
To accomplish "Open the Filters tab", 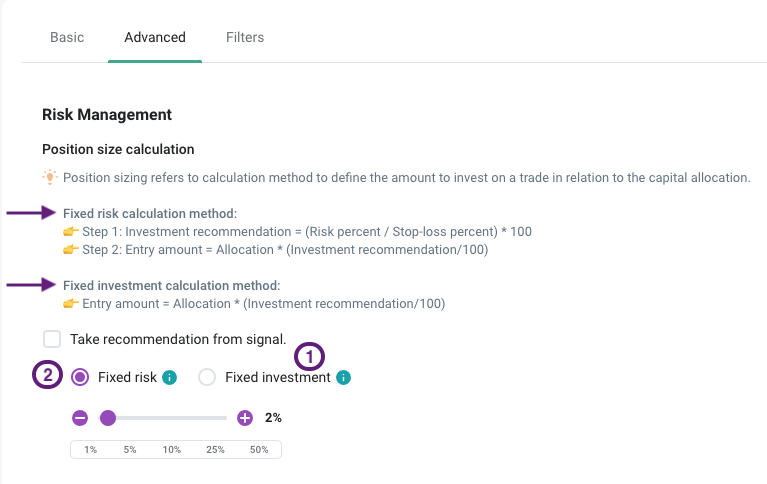I will pyautogui.click(x=245, y=37).
